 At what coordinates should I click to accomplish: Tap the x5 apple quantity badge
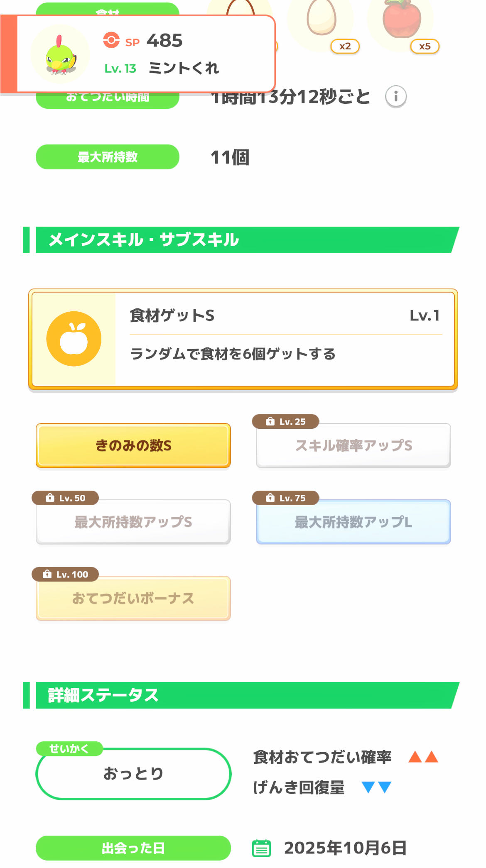tap(425, 46)
